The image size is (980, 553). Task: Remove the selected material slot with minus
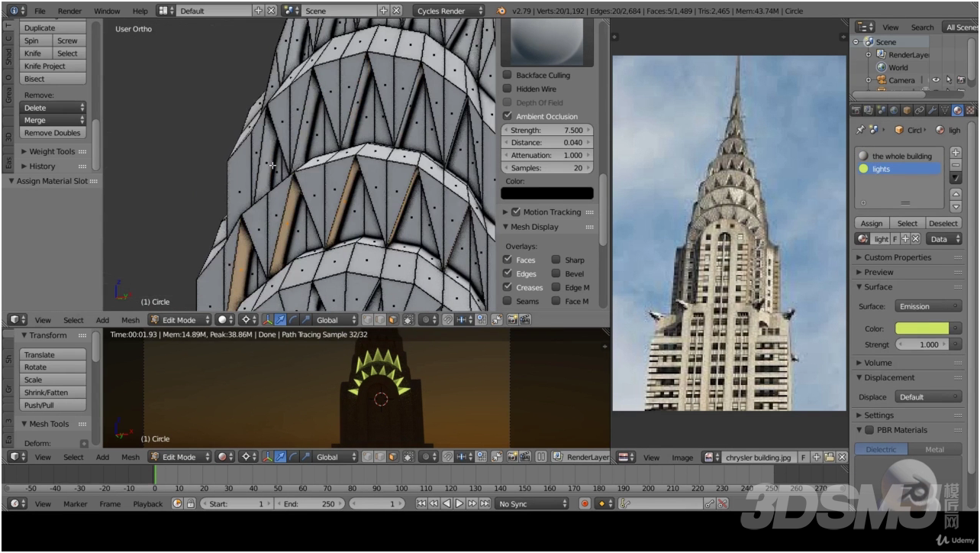coord(956,165)
